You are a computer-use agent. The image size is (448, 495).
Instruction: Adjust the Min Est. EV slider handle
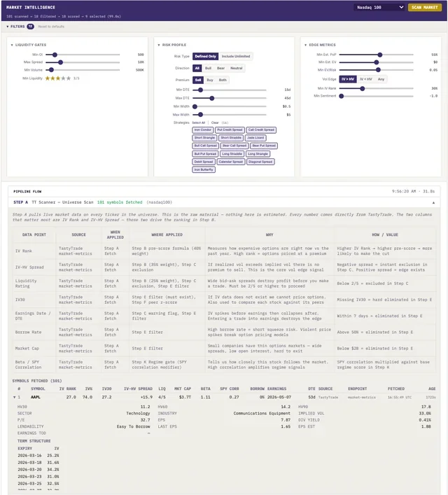pyautogui.click(x=377, y=62)
